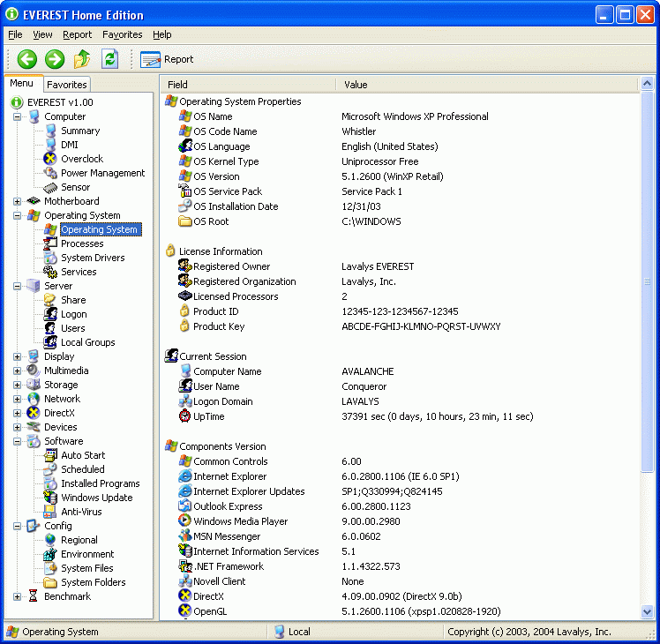Click the green Forward arrow button
Viewport: 660px width, 644px height.
coord(55,59)
